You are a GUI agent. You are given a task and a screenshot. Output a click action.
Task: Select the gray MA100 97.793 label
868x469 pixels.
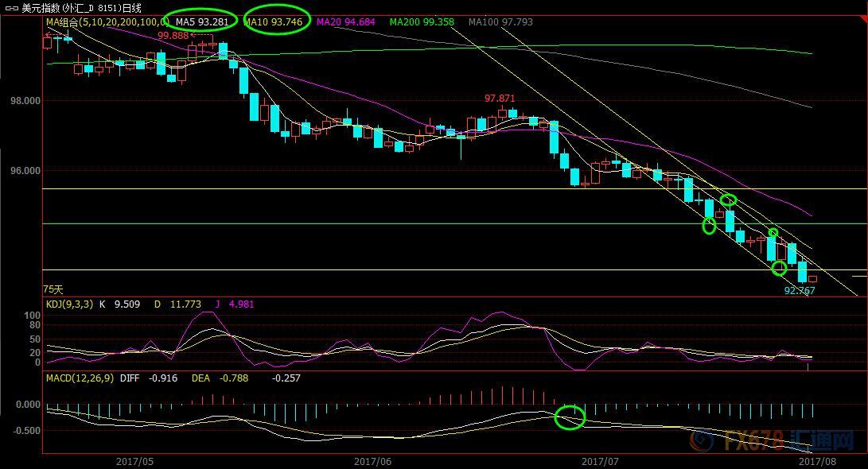click(500, 22)
